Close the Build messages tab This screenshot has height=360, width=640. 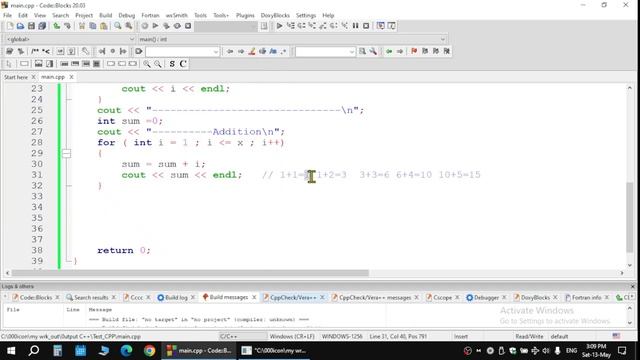pyautogui.click(x=254, y=297)
